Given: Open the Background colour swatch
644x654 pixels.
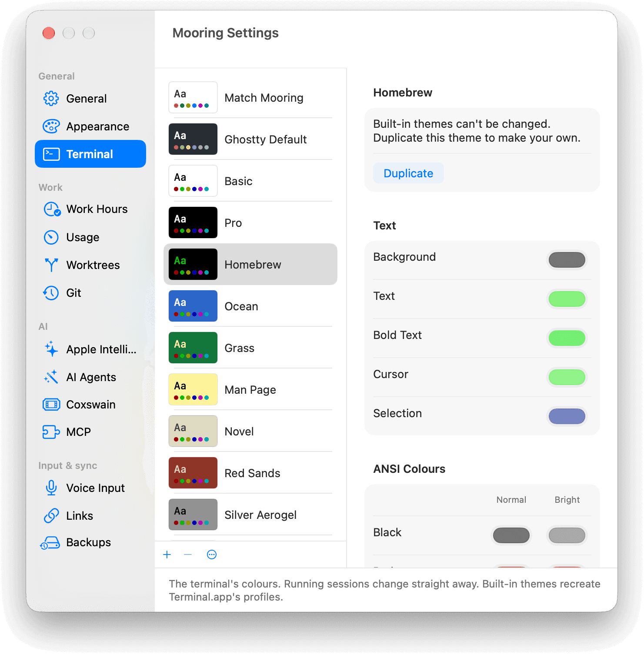Looking at the screenshot, I should pos(567,260).
